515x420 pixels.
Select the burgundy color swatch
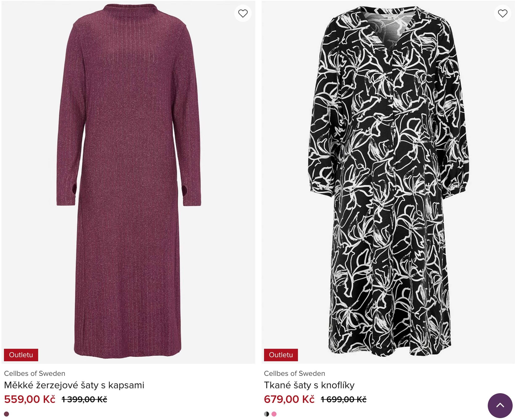pos(7,414)
